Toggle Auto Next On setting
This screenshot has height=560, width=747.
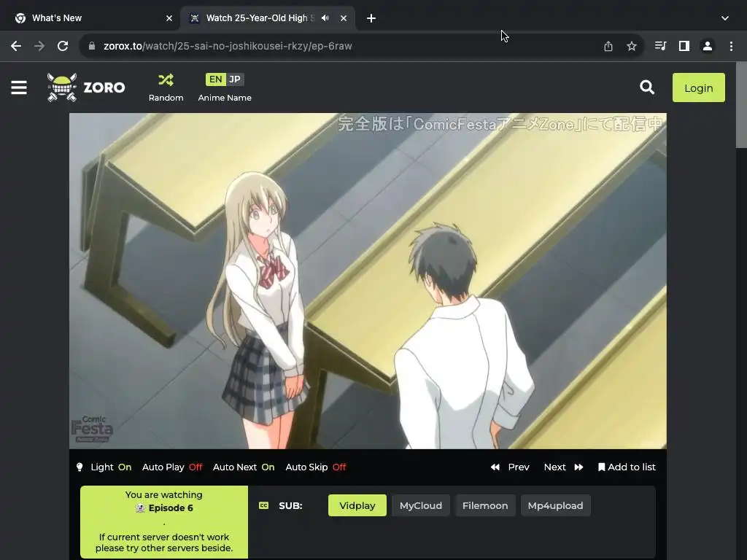click(x=244, y=467)
